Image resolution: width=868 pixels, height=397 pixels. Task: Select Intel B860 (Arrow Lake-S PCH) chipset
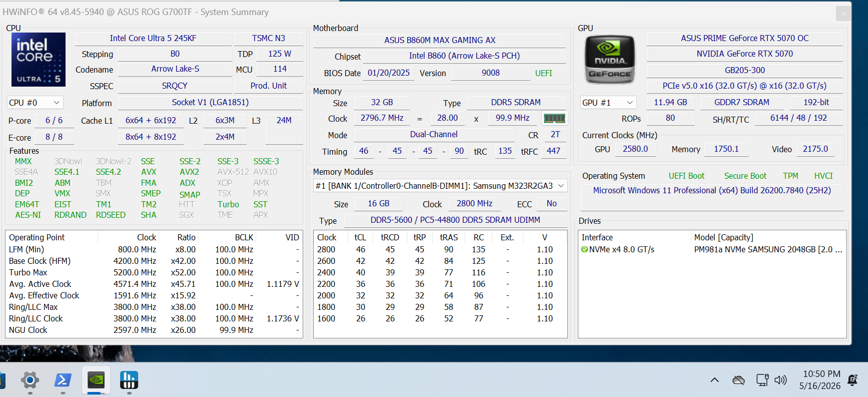coord(464,56)
